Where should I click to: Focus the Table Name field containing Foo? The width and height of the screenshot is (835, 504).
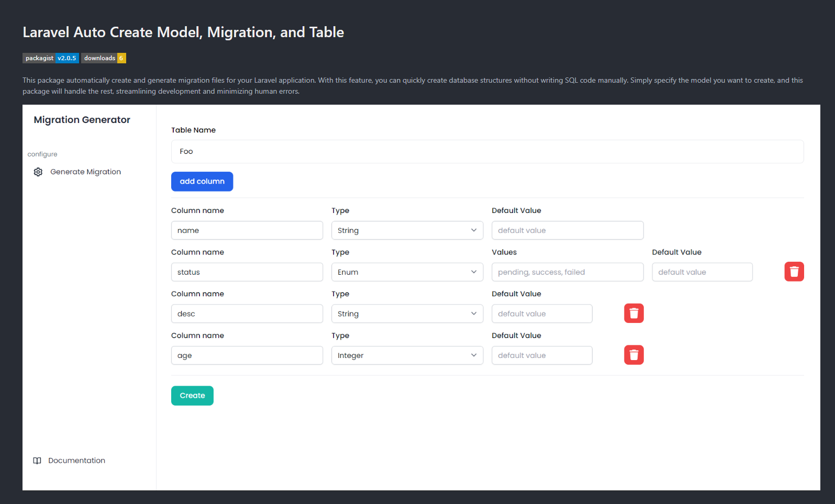click(x=487, y=151)
